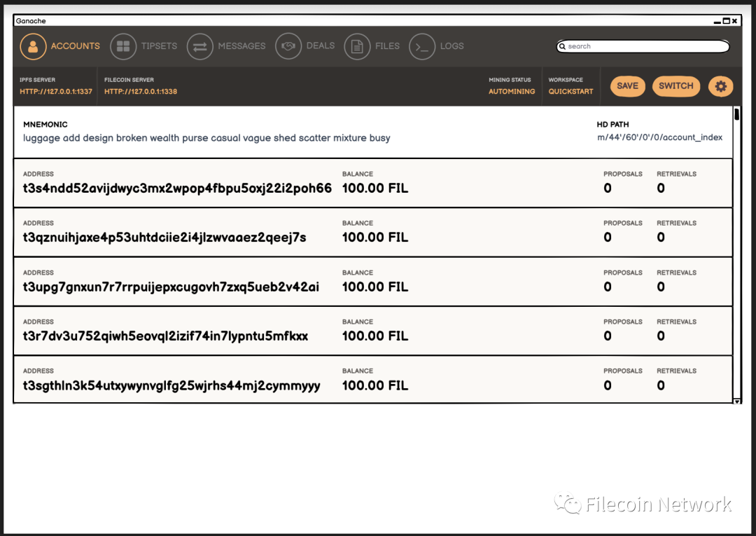Click the Files document icon

pos(357,46)
